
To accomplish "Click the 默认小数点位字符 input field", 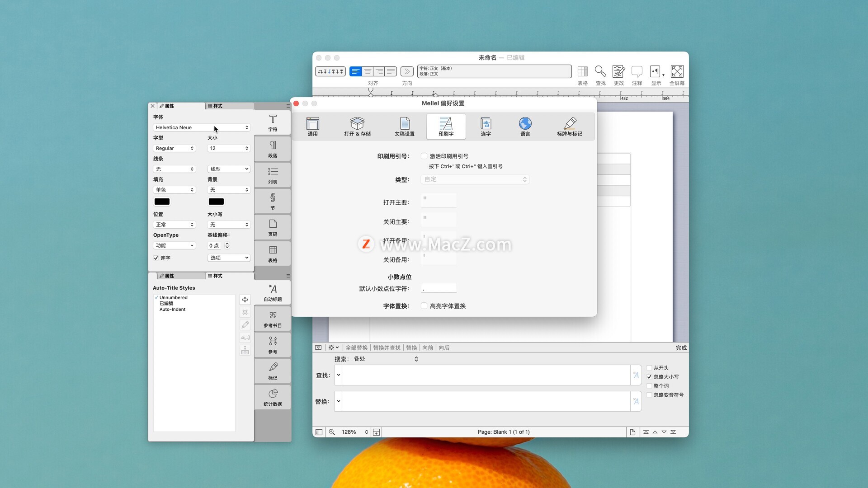I will tap(439, 288).
